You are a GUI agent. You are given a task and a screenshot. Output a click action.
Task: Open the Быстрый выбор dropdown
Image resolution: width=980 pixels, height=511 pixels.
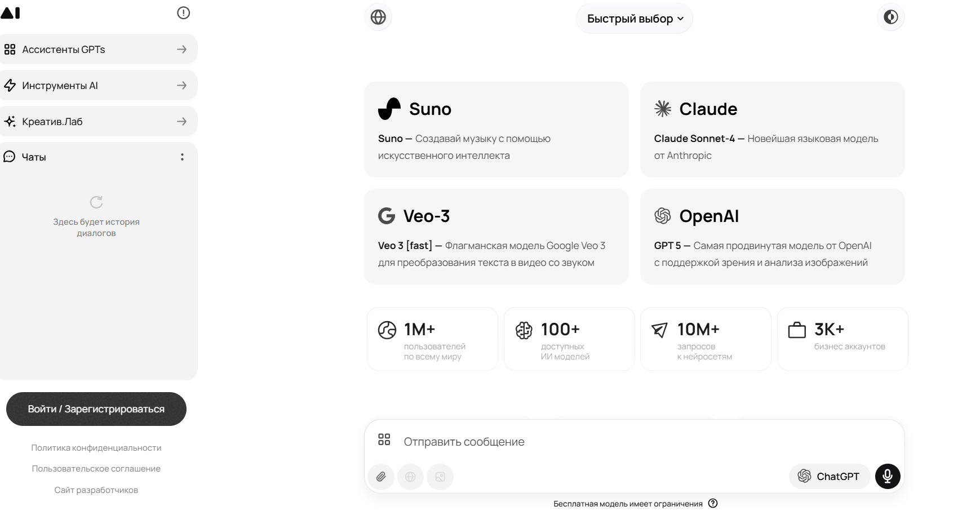click(635, 19)
